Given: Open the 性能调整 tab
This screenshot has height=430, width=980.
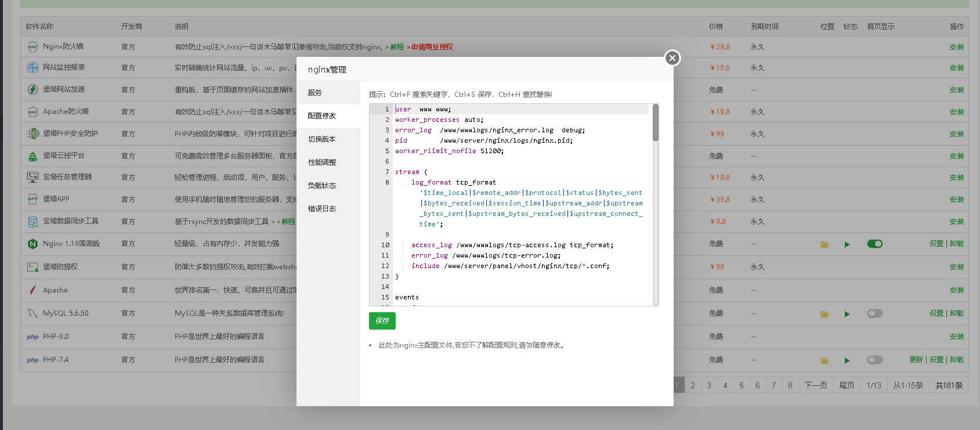Looking at the screenshot, I should [x=328, y=162].
